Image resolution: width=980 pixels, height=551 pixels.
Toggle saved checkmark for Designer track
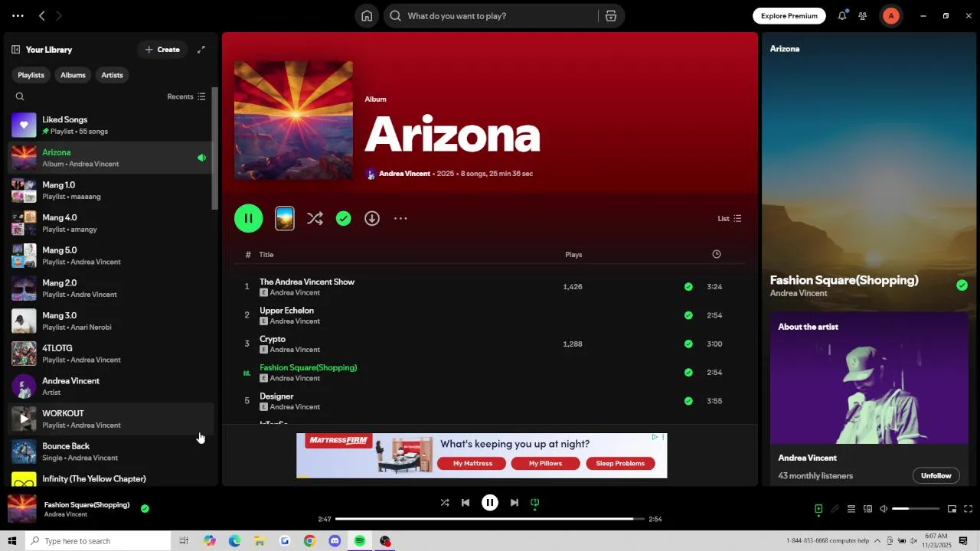click(x=688, y=401)
